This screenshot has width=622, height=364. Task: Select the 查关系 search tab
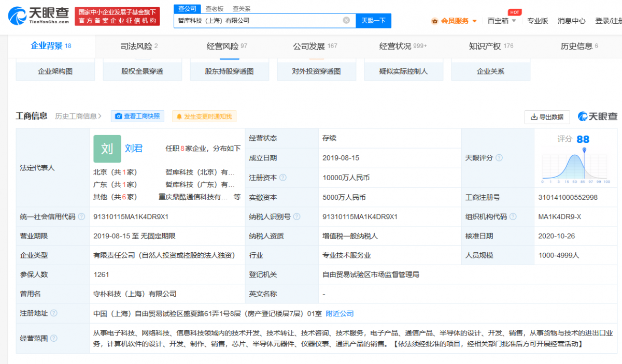(x=241, y=9)
